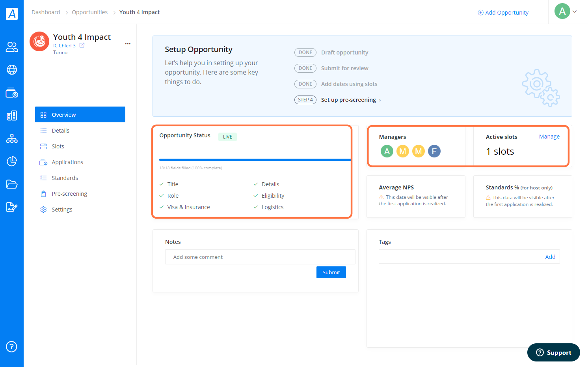
Task: Click the IC Chieri 3 link
Action: [x=64, y=46]
